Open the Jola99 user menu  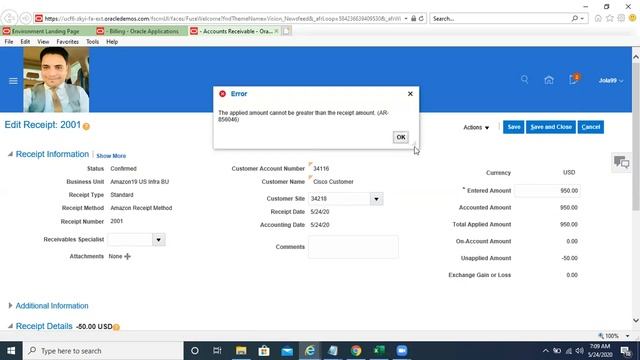point(611,80)
